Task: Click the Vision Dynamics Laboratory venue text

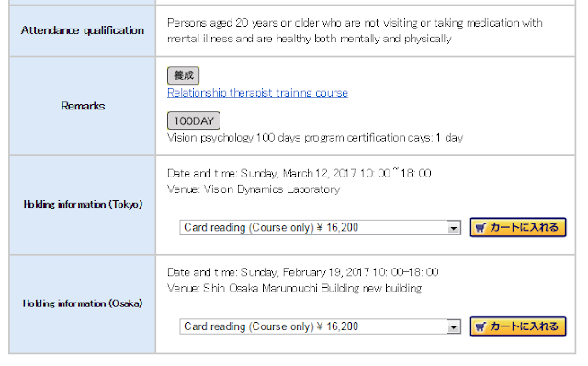Action: (272, 189)
